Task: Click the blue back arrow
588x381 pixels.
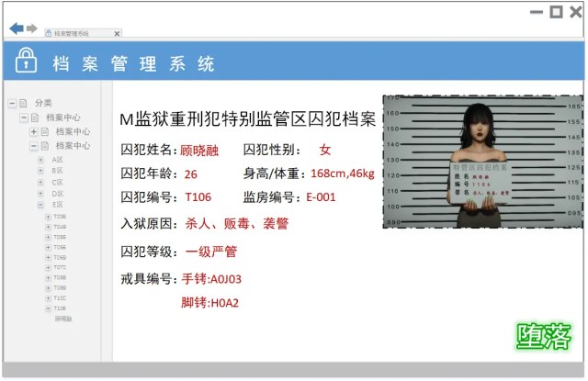Action: [16, 28]
